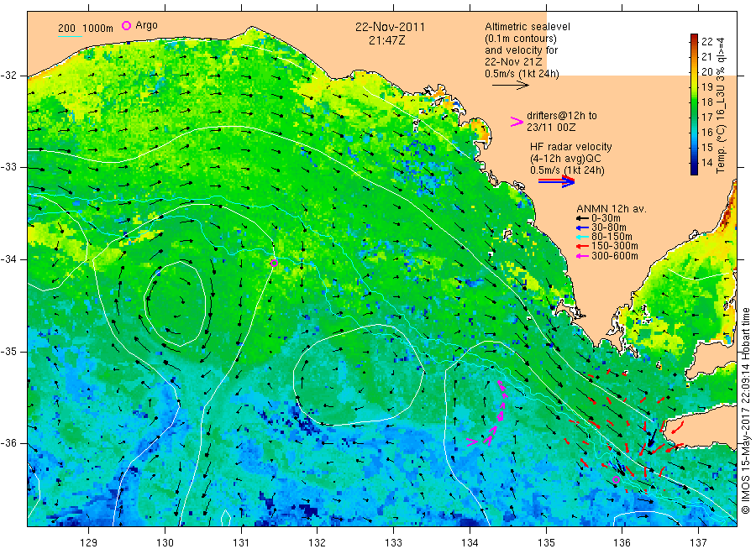Click the -33 latitude axis label
The height and width of the screenshot is (554, 756).
tap(9, 168)
